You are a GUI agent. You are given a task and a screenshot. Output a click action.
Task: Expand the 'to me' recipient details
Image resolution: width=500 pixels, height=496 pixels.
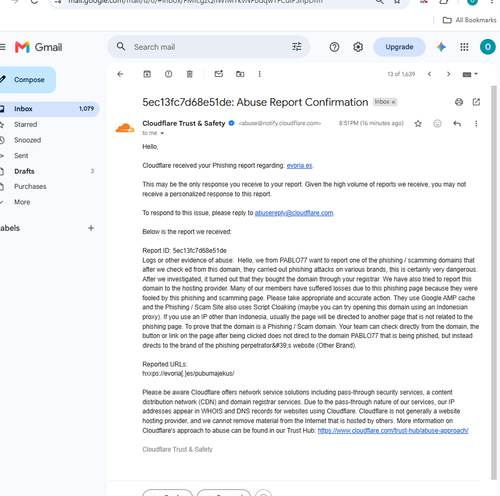(x=162, y=133)
